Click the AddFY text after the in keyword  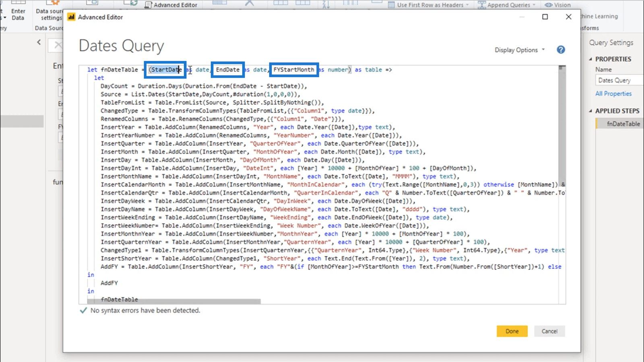tap(109, 283)
